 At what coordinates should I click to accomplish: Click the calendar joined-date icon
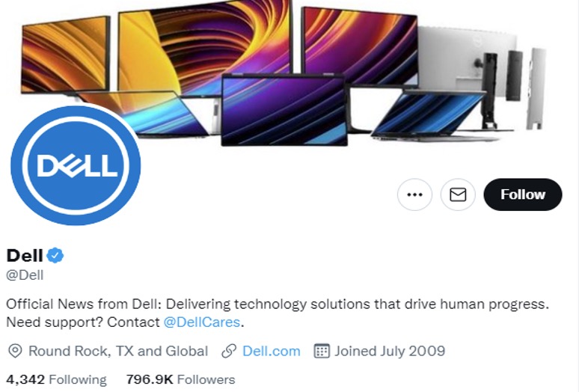pyautogui.click(x=321, y=351)
